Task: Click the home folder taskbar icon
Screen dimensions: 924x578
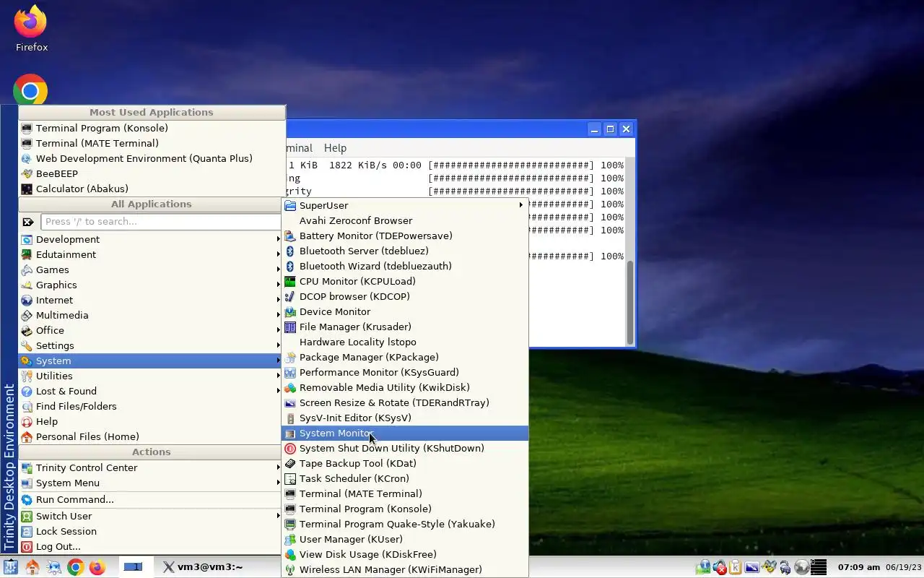Action: click(32, 567)
